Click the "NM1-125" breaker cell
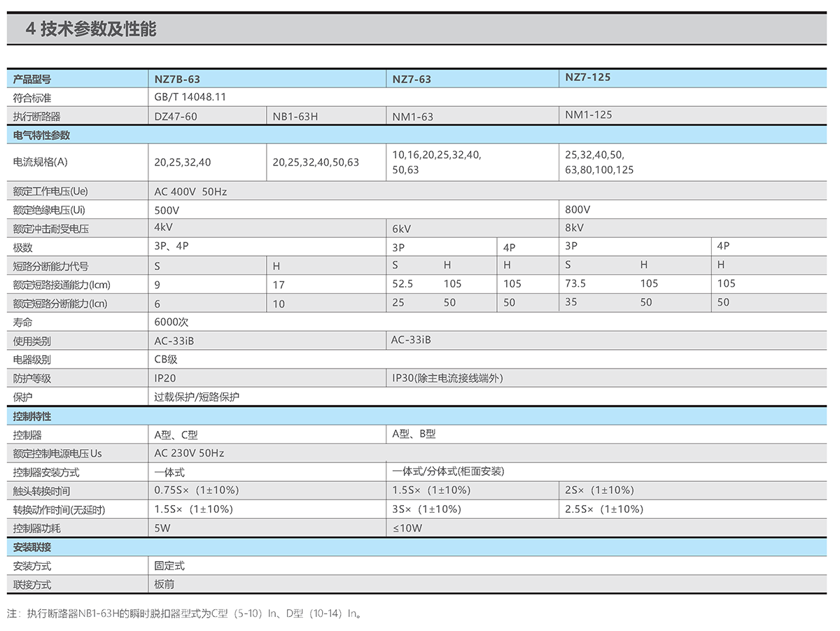The image size is (840, 631). tap(589, 115)
